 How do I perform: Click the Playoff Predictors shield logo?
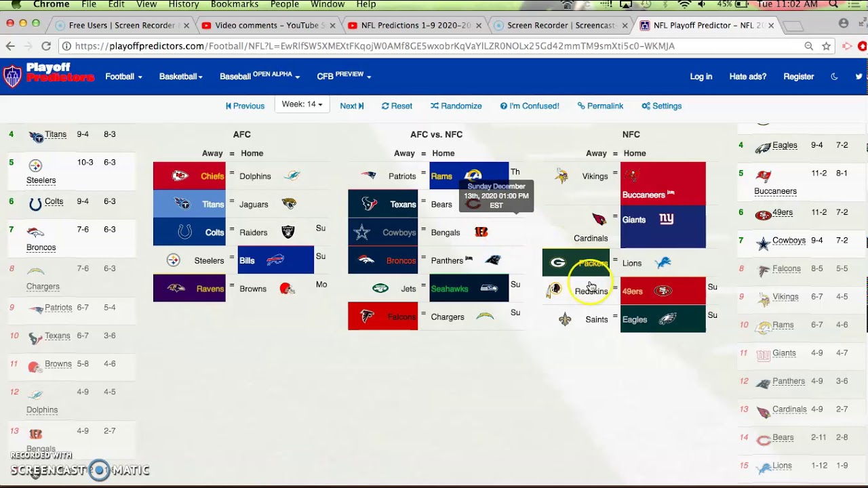pos(12,76)
